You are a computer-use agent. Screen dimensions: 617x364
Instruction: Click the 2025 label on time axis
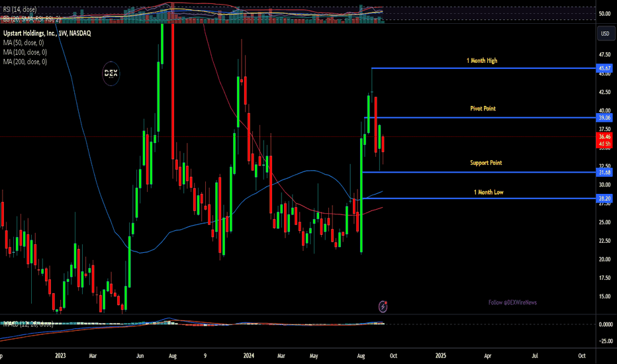click(441, 356)
